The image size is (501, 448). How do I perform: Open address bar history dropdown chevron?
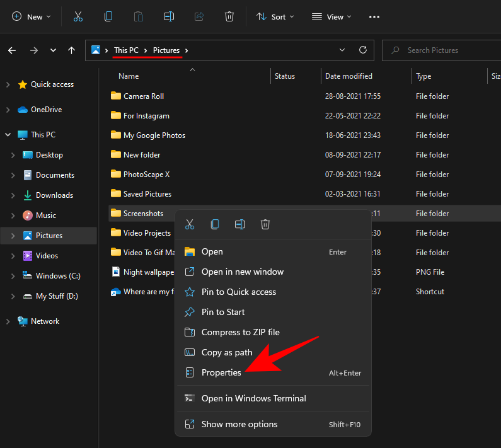tap(342, 50)
